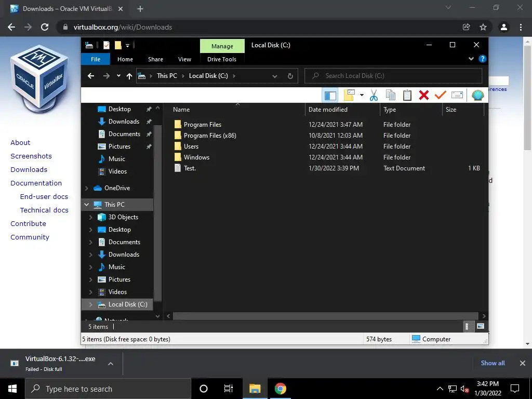The height and width of the screenshot is (399, 532).
Task: Open Classic Shell settings shell icon
Action: [478, 96]
